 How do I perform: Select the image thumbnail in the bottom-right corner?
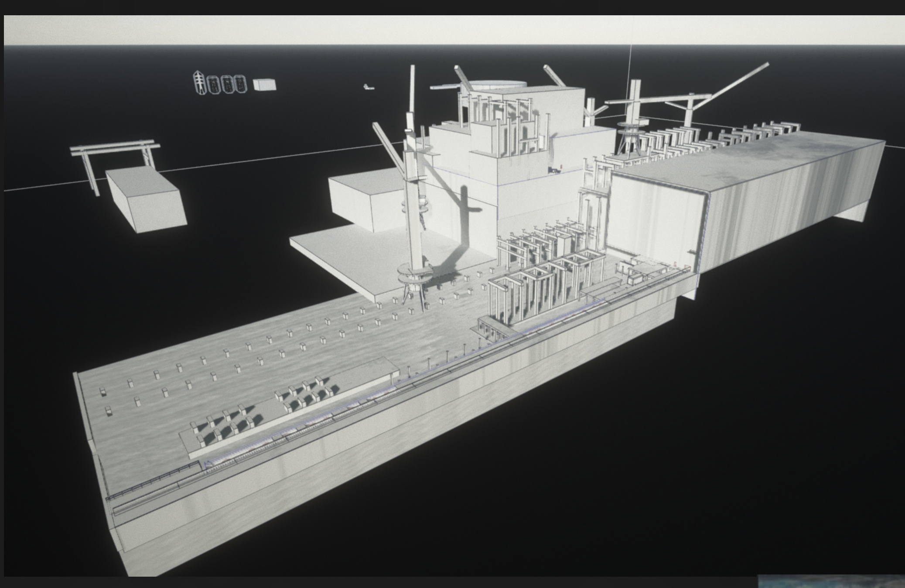click(831, 581)
